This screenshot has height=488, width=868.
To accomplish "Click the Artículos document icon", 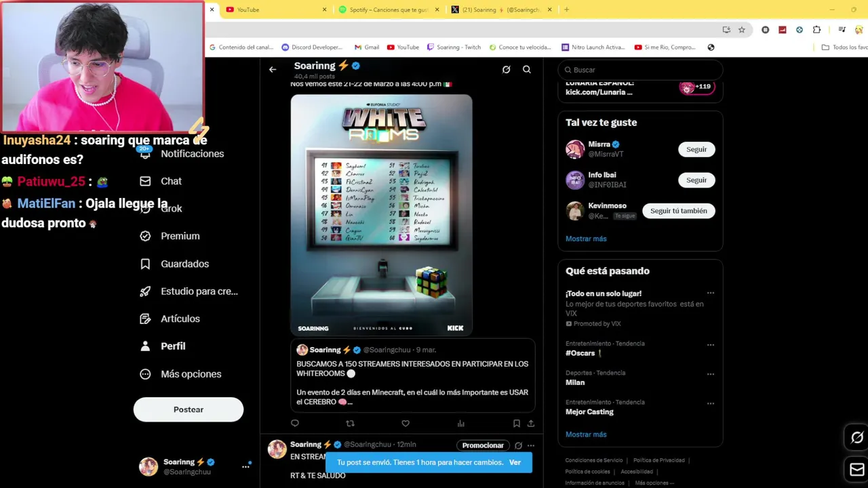I will pyautogui.click(x=145, y=319).
